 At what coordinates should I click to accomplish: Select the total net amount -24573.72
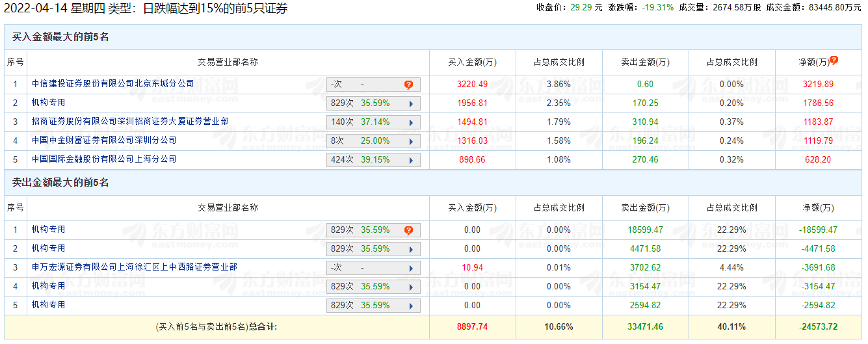[x=818, y=327]
